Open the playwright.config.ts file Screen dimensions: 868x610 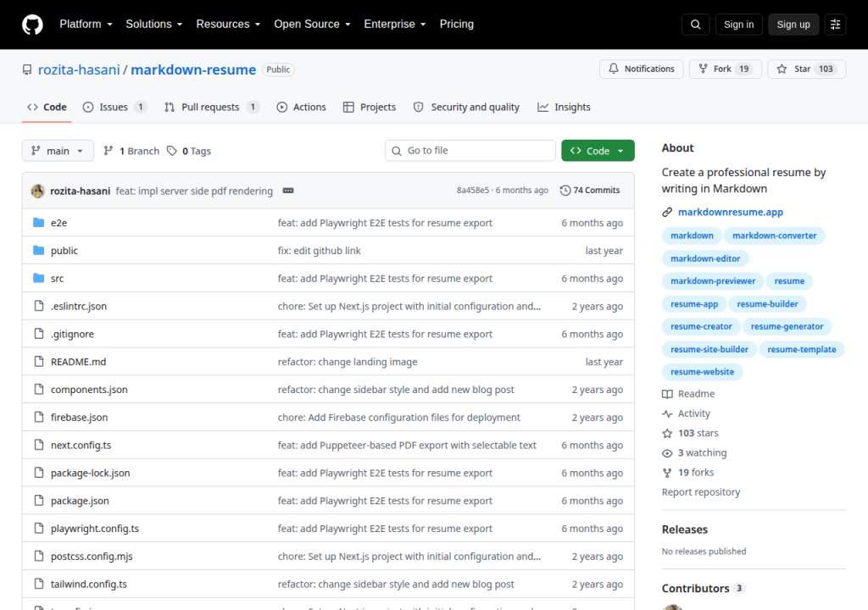95,529
